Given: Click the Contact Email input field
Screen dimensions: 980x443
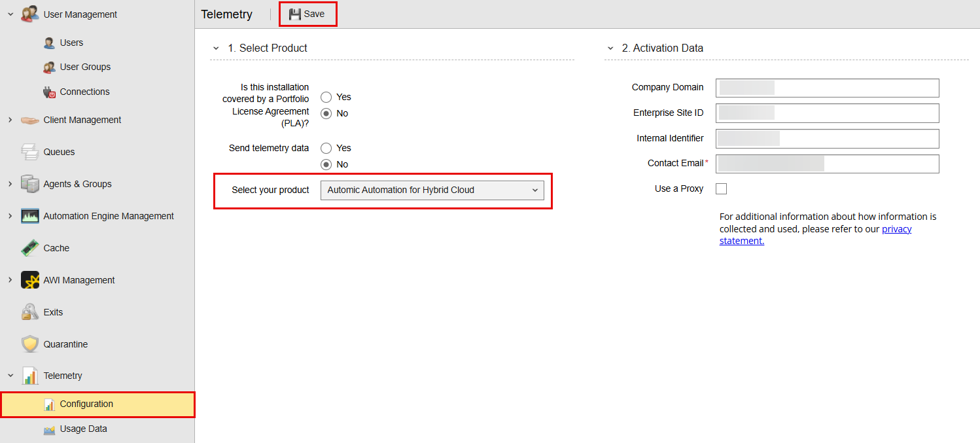Looking at the screenshot, I should tap(827, 164).
